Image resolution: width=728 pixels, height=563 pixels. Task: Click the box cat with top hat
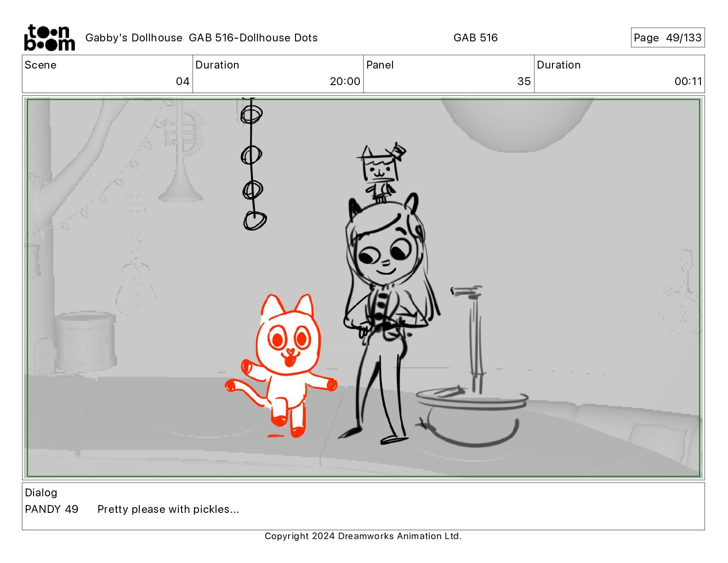tap(381, 173)
